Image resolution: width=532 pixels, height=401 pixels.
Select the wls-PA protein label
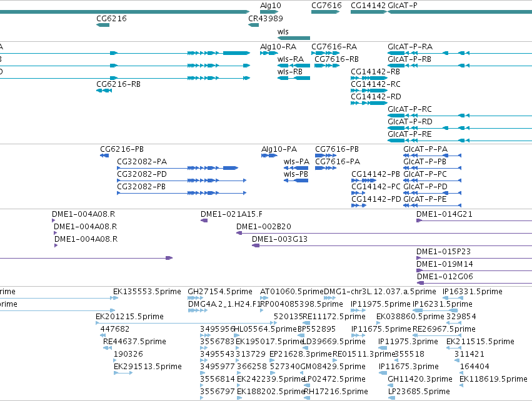tap(296, 162)
